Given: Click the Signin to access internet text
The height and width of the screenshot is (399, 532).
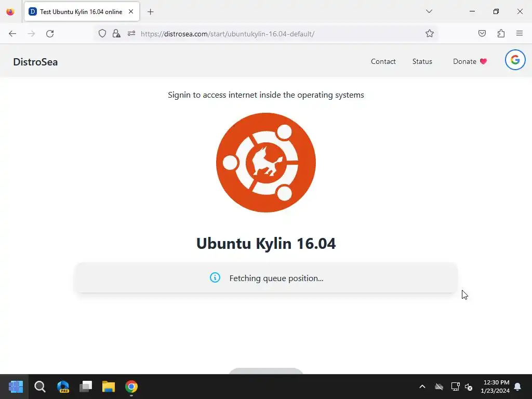Looking at the screenshot, I should click(x=266, y=95).
